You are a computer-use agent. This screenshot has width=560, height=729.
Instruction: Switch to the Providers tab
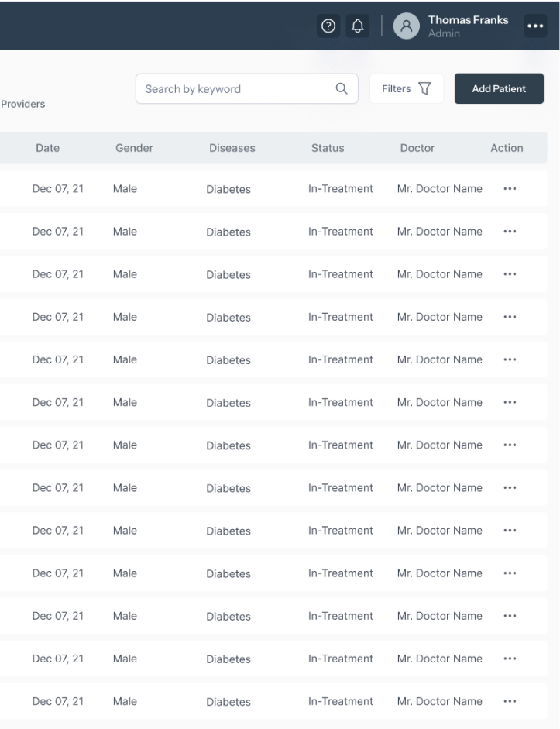point(22,104)
